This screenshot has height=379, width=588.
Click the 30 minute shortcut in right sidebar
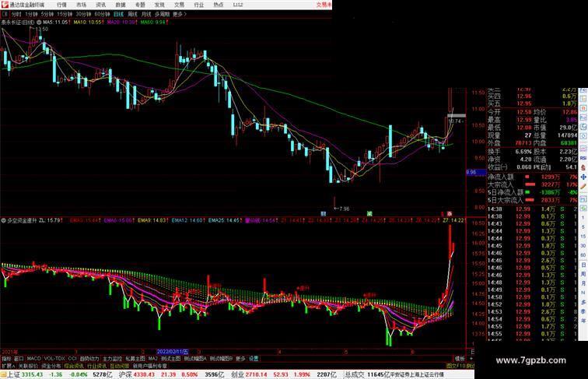583,246
